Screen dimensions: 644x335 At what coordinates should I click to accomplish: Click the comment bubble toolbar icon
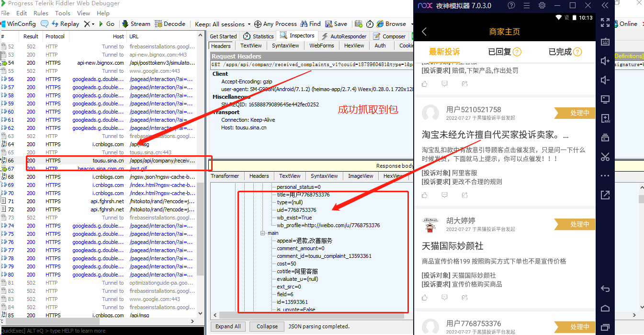[x=45, y=24]
